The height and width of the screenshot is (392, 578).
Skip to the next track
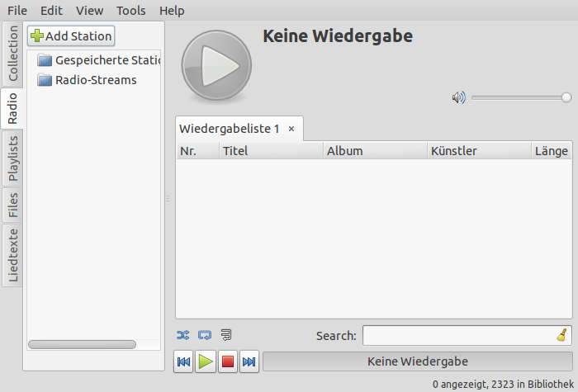coord(249,361)
